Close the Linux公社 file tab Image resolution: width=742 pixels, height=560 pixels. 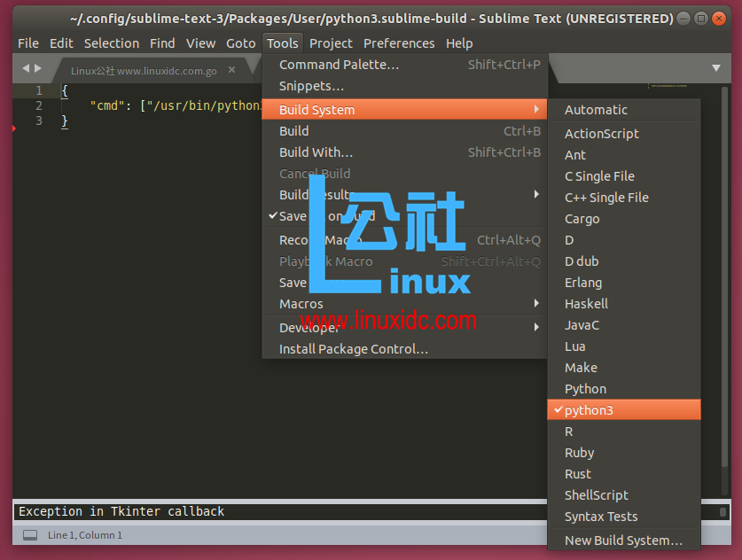pos(232,70)
